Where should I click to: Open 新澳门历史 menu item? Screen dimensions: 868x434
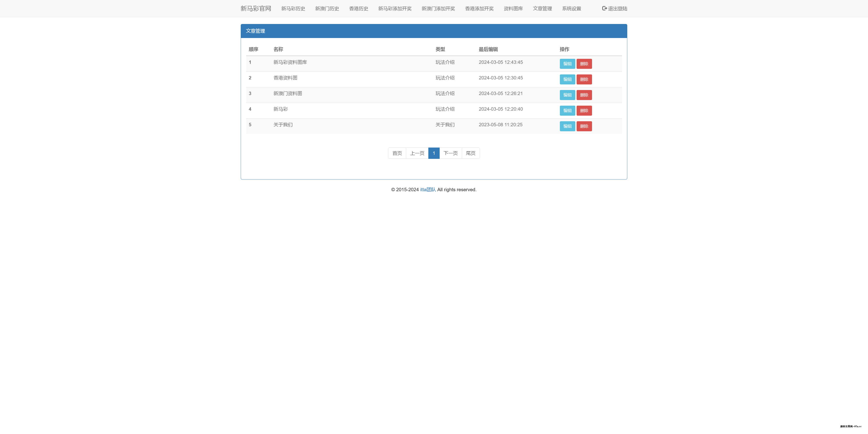tap(327, 8)
